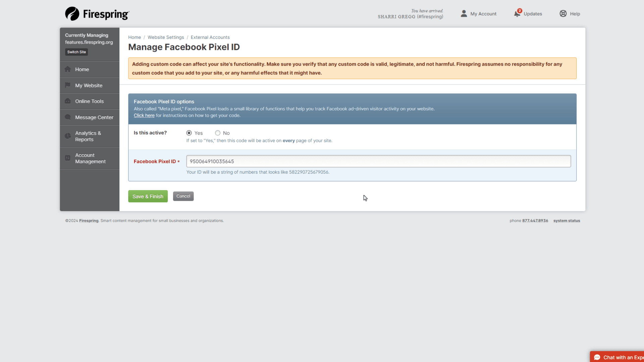Screen dimensions: 644x362
Task: Click the Message Center speech bubble icon
Action: (x=68, y=117)
